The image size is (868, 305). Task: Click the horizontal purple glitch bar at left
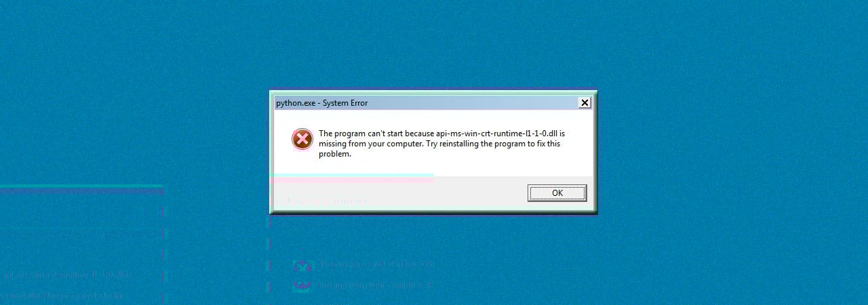click(x=81, y=191)
